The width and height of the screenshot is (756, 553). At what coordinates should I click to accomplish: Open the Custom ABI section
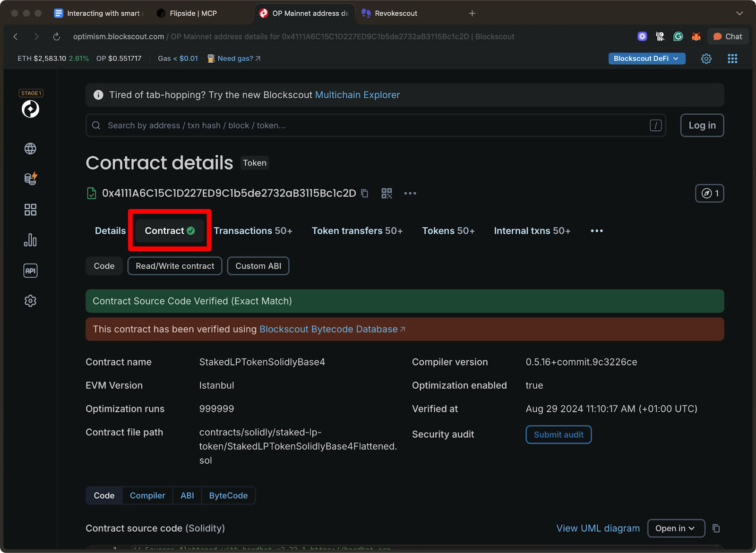(x=258, y=266)
